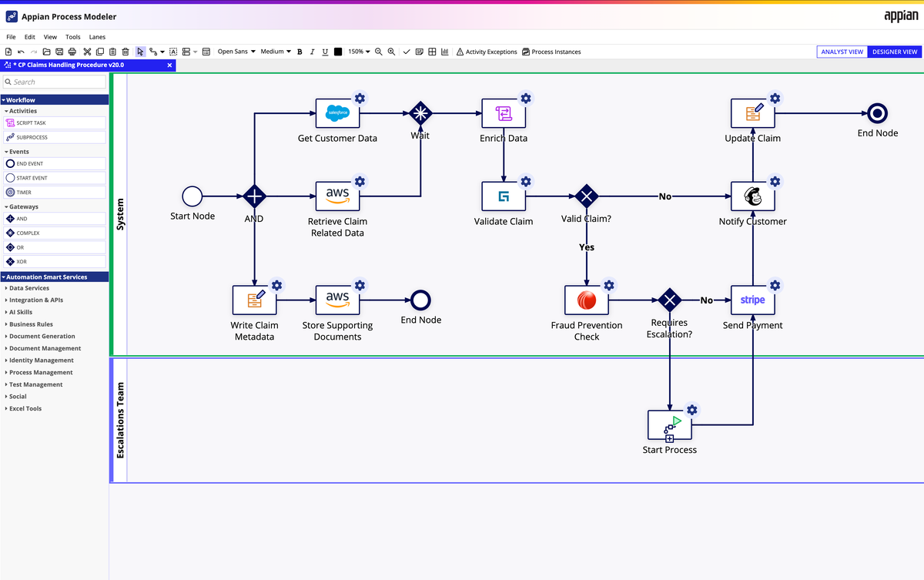Open Activity Exceptions
924x580 pixels.
click(x=487, y=52)
